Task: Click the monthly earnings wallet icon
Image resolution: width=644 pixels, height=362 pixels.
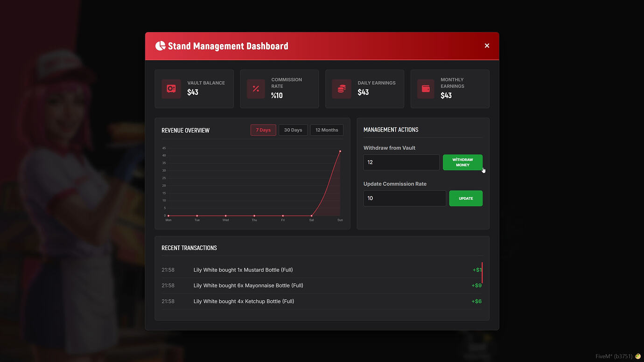Action: (426, 89)
